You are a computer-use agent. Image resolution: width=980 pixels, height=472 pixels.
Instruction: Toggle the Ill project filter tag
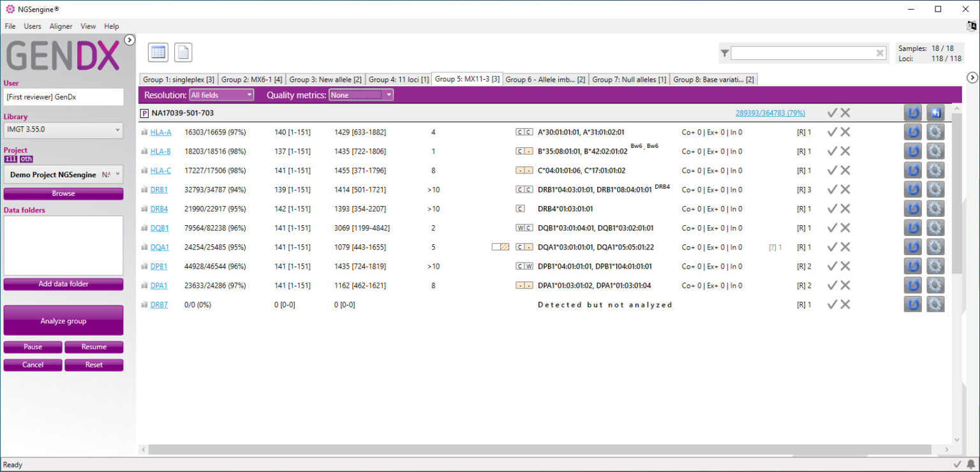coord(10,159)
